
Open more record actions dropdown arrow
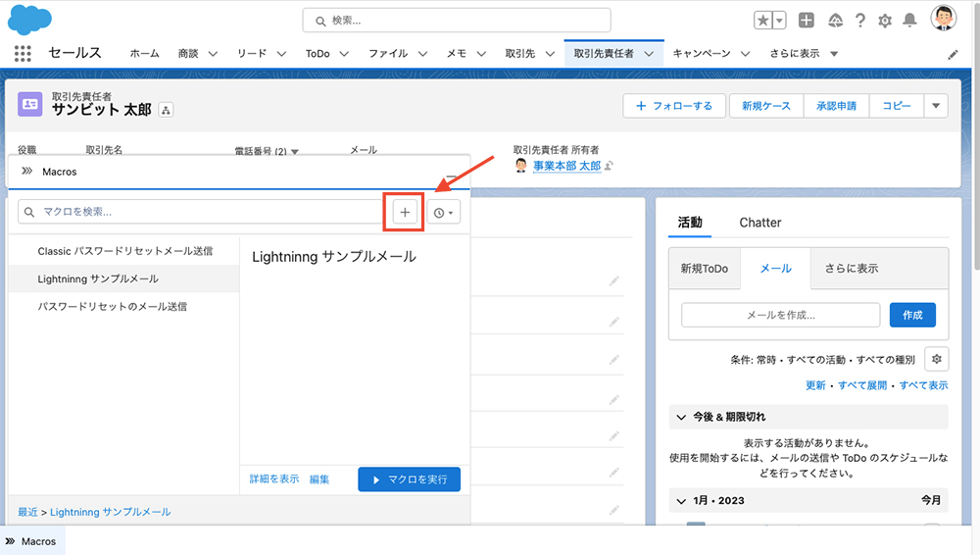pyautogui.click(x=936, y=106)
